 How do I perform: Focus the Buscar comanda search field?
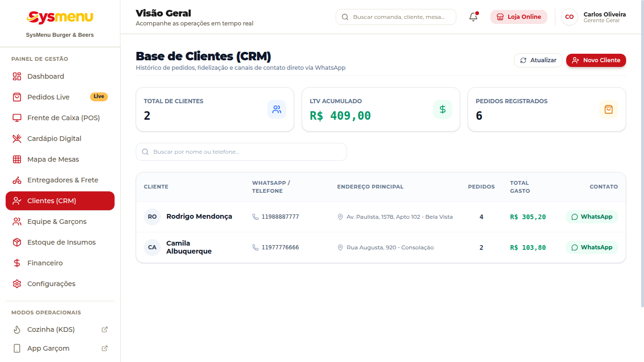396,17
